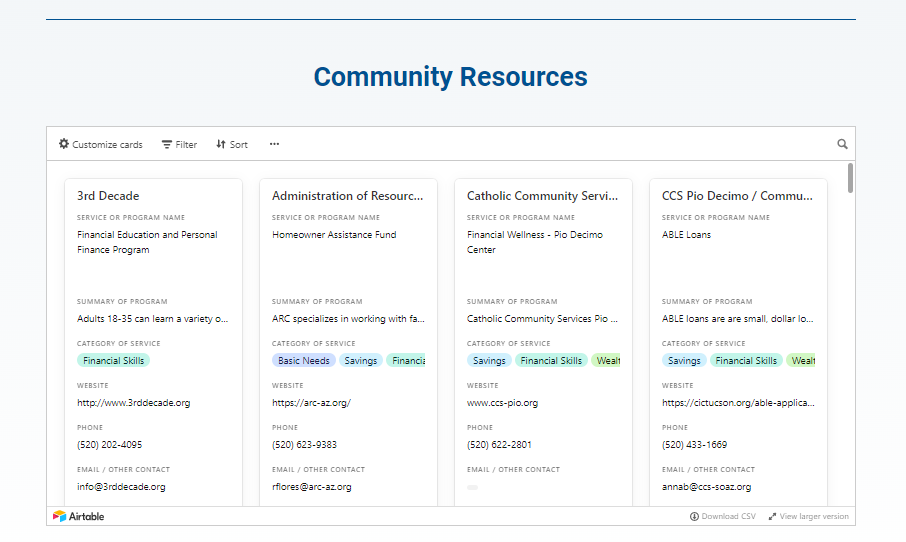The height and width of the screenshot is (542, 906).
Task: Click the vertical scrollbar in the Airtable embed
Action: [x=850, y=178]
